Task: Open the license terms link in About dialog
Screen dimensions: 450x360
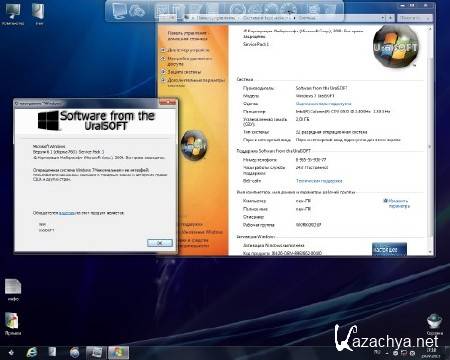Action: 67,213
